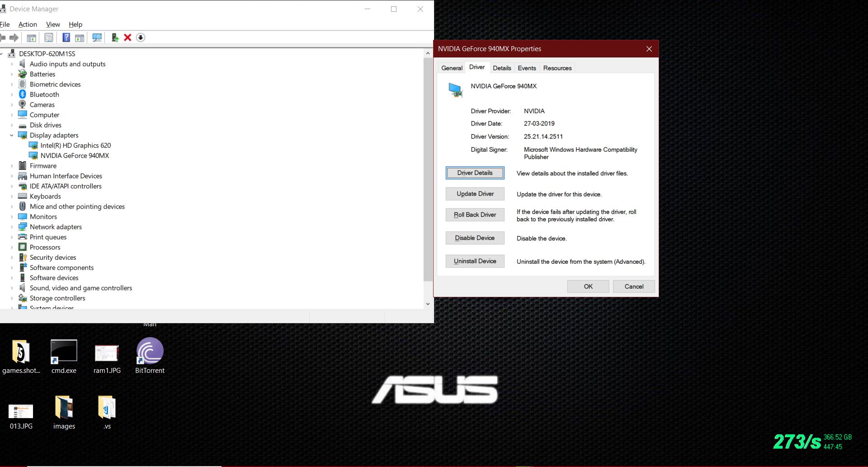Click Cancel in NVIDIA properties dialog
Image resolution: width=868 pixels, height=467 pixels.
click(634, 286)
